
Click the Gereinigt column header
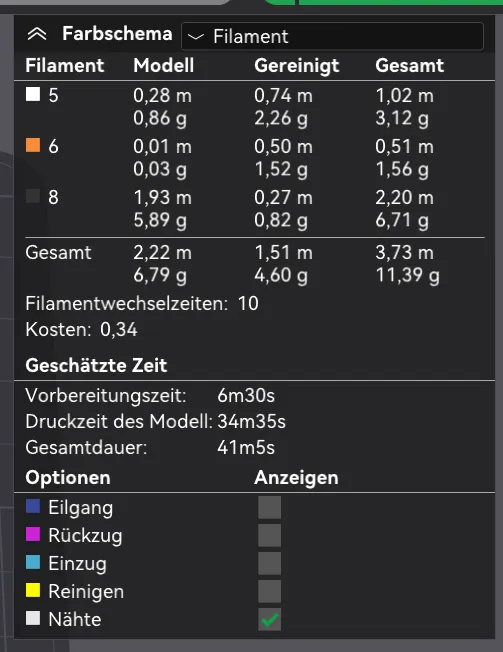[297, 66]
